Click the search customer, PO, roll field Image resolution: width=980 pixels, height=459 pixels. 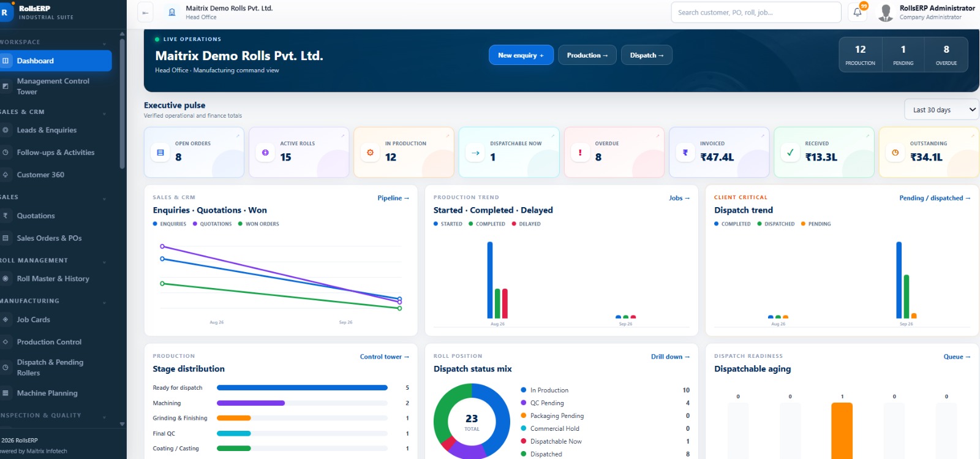tap(756, 12)
